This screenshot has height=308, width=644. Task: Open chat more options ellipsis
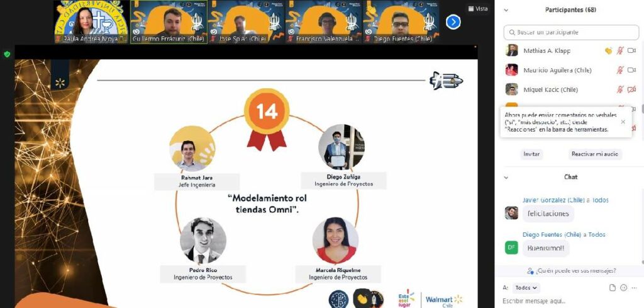click(635, 288)
